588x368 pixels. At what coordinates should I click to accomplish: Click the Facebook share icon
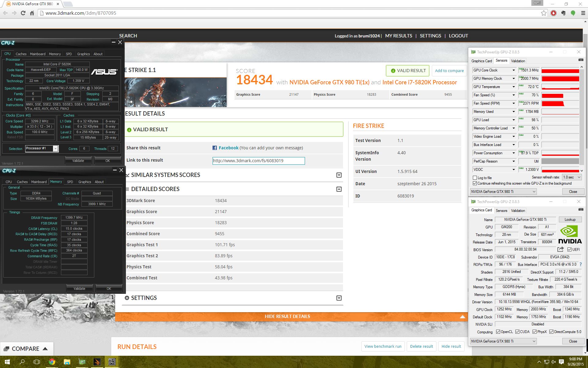pos(215,148)
